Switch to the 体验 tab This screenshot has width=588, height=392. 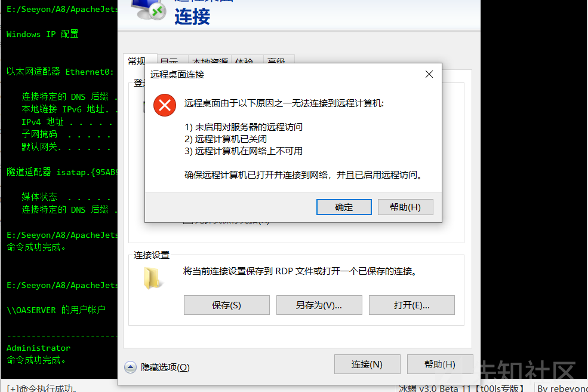(x=244, y=60)
